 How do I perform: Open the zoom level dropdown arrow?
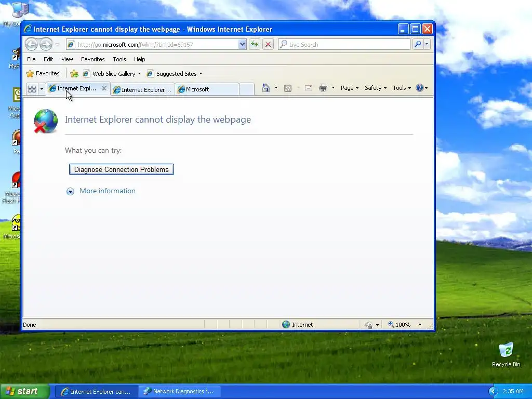tap(420, 325)
